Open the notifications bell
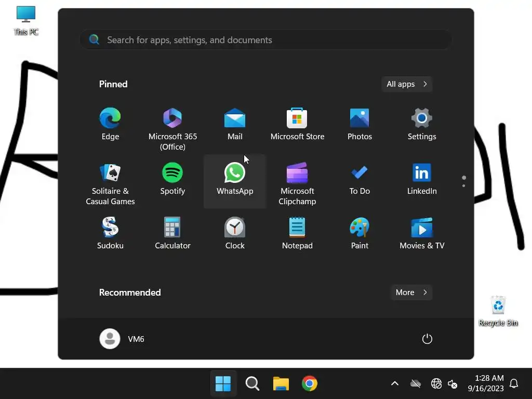Screen dimensions: 532x399 click(x=514, y=383)
